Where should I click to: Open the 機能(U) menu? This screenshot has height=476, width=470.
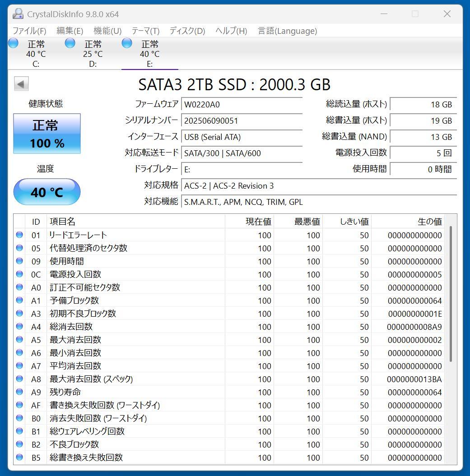(107, 31)
